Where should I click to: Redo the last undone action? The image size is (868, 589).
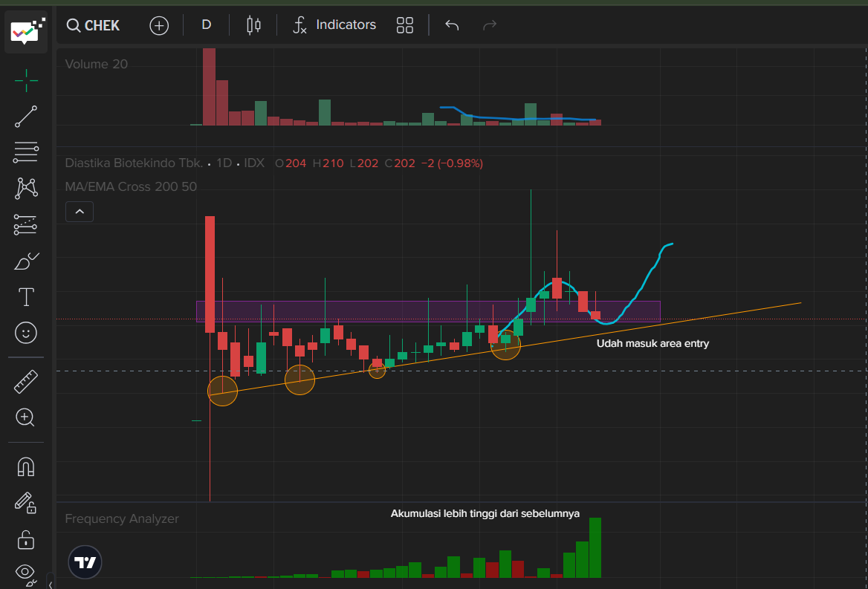490,25
